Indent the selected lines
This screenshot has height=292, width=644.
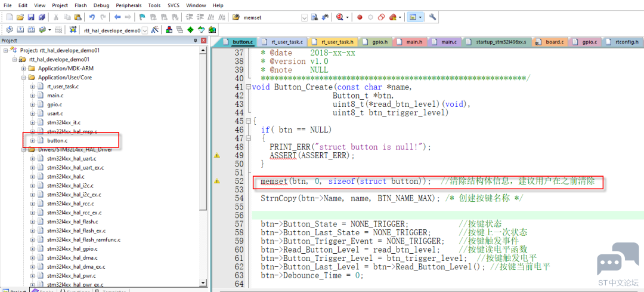[190, 17]
